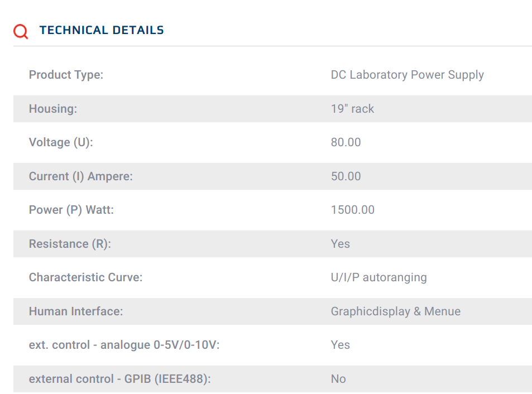Click the red magnifier icon
Image resolution: width=532 pixels, height=394 pixels.
[x=21, y=31]
